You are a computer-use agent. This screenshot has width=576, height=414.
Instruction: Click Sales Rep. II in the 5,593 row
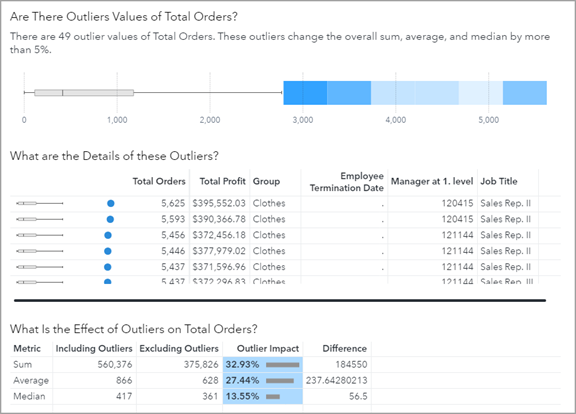[505, 219]
